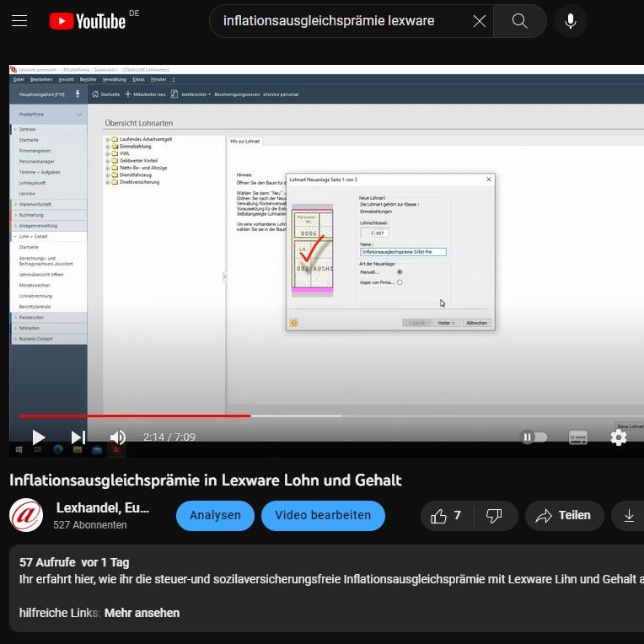Collapse the Zentrale navigation section
644x644 pixels.
pyautogui.click(x=16, y=129)
